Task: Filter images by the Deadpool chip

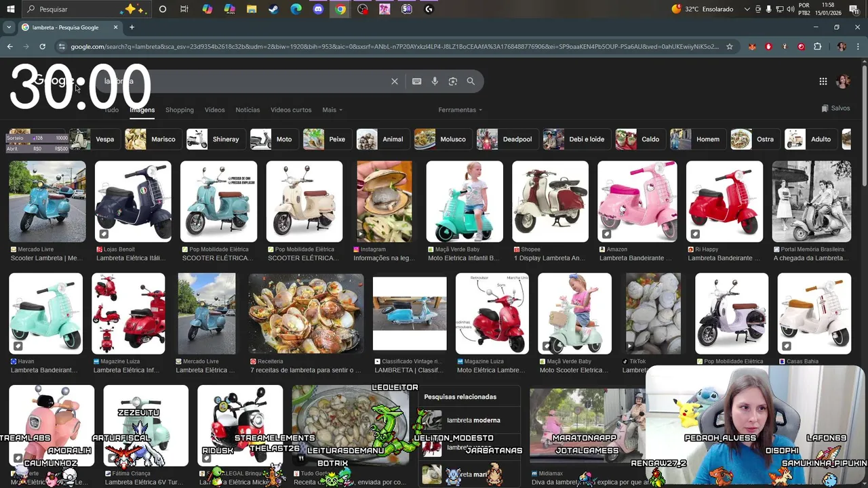Action: point(507,139)
